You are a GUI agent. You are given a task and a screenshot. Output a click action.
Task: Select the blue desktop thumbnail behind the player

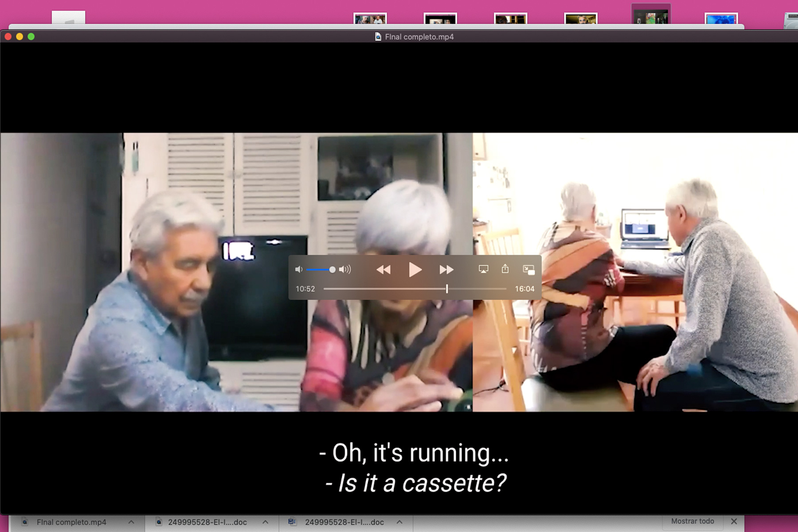(721, 18)
